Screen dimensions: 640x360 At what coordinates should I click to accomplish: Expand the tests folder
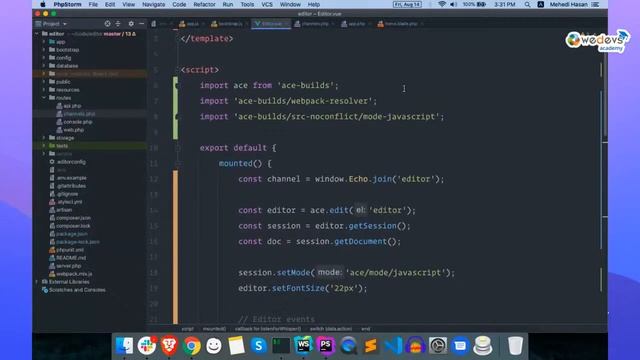click(44, 146)
